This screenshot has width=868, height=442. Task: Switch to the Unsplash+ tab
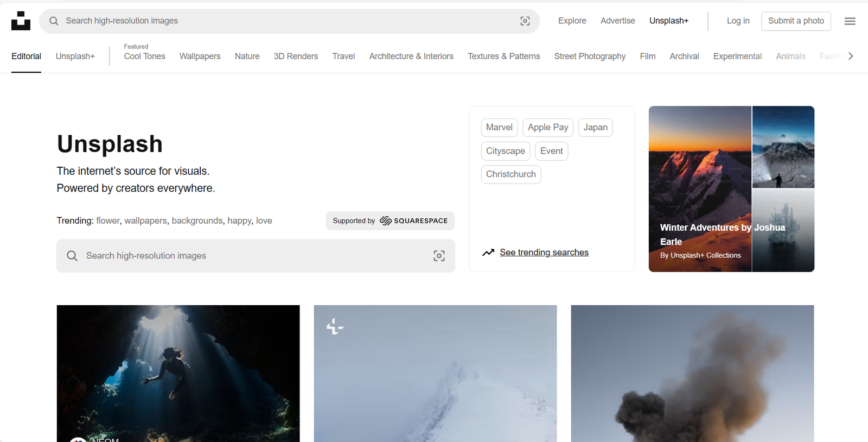[75, 56]
